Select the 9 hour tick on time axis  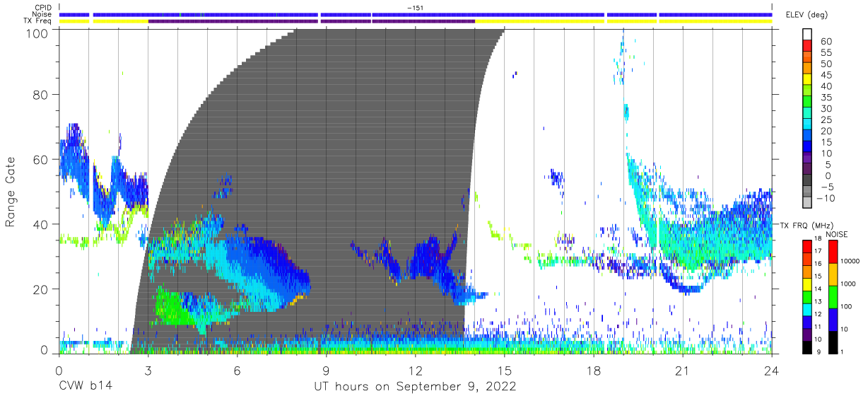(x=326, y=371)
